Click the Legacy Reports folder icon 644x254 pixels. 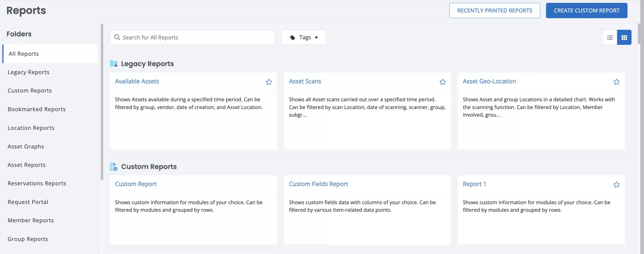114,64
